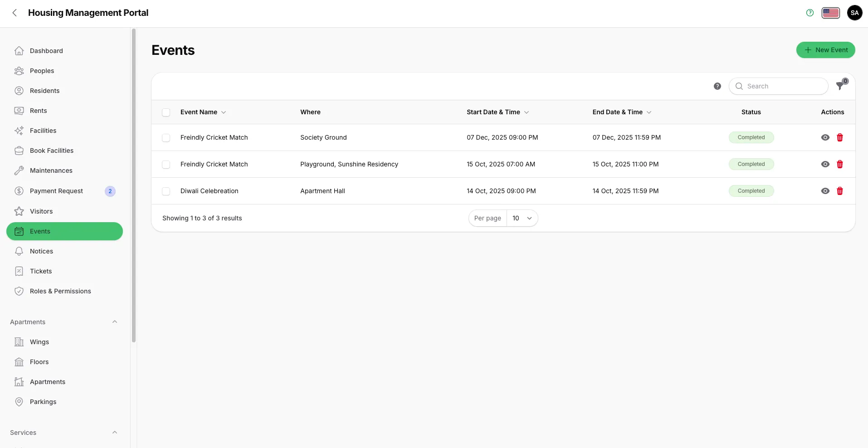Open the SA user avatar menu
Image resolution: width=868 pixels, height=448 pixels.
[x=854, y=13]
